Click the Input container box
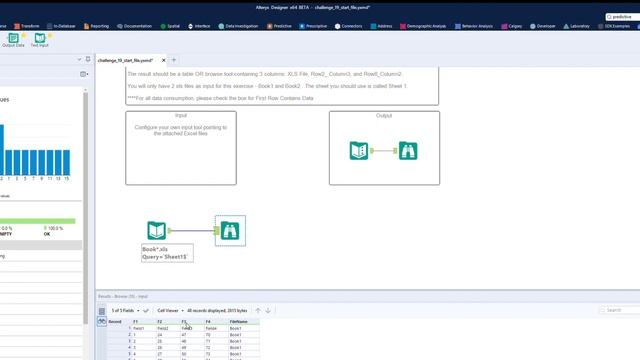Viewport: 640px width, 360px height. click(x=181, y=148)
